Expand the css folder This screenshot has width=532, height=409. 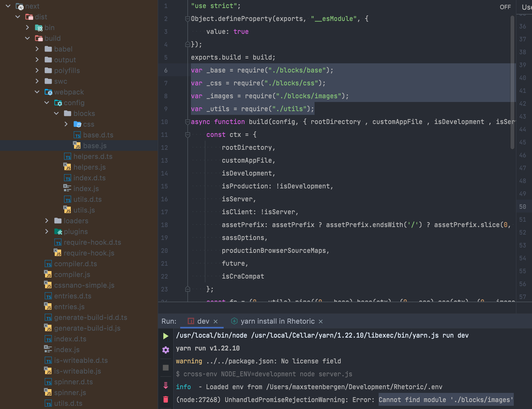(66, 124)
